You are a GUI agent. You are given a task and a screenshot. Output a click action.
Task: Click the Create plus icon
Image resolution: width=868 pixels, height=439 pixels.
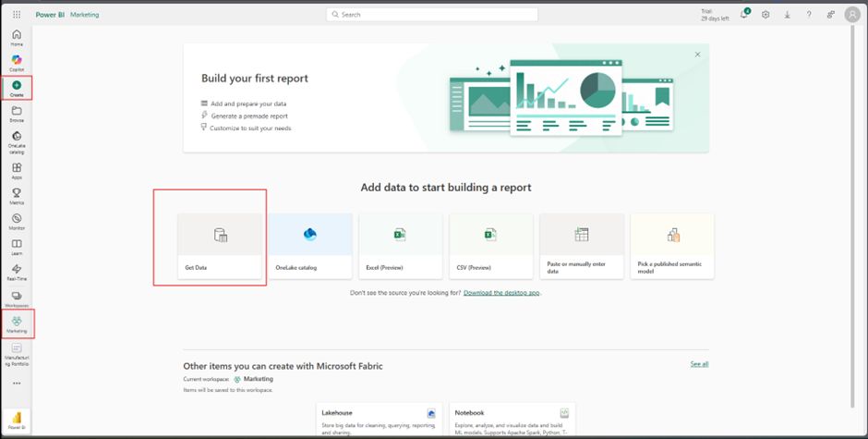pos(17,87)
